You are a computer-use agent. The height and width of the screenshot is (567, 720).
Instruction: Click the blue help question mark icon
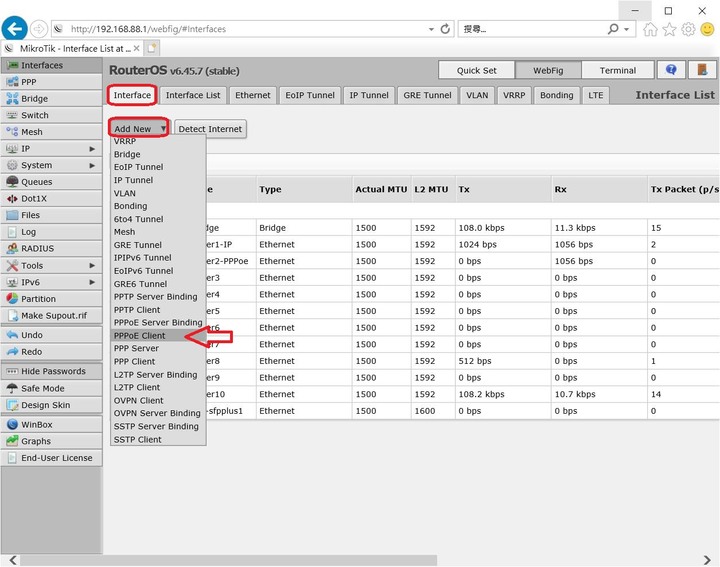tap(671, 70)
